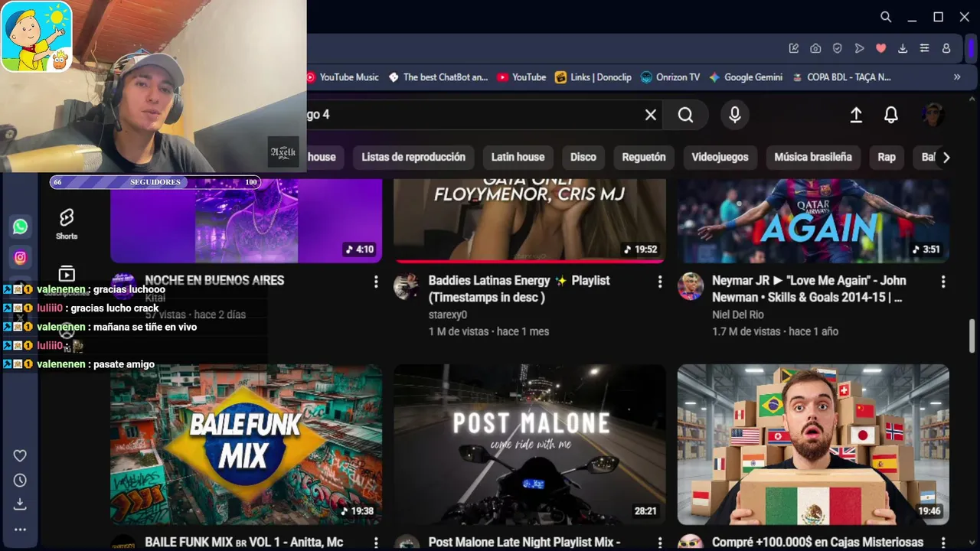Image resolution: width=980 pixels, height=551 pixels.
Task: Open the Links | Donoclip bookmark
Action: point(593,77)
